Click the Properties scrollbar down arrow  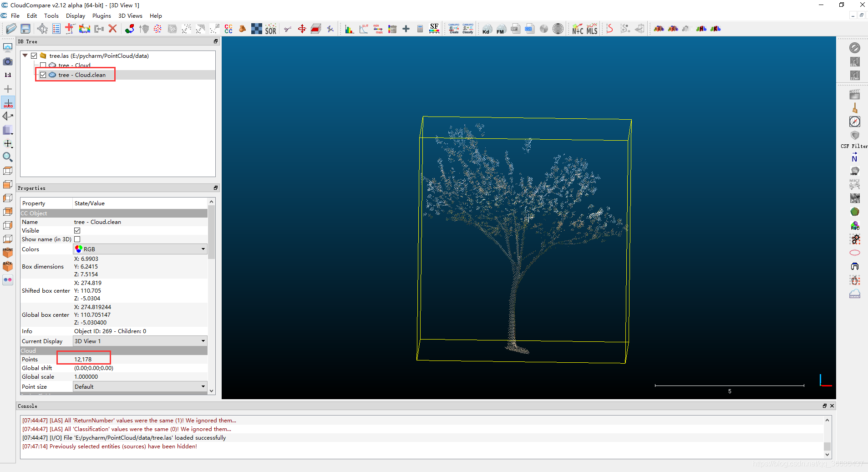pos(211,391)
